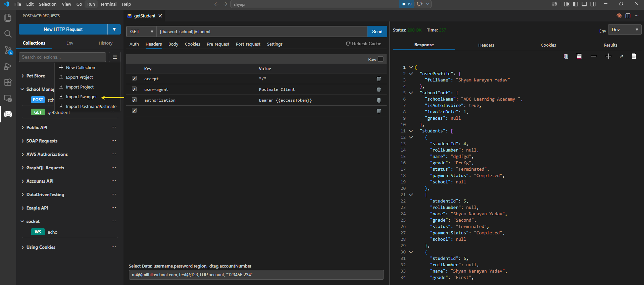Close the getStudent editor tab
This screenshot has height=285, width=644.
(160, 16)
